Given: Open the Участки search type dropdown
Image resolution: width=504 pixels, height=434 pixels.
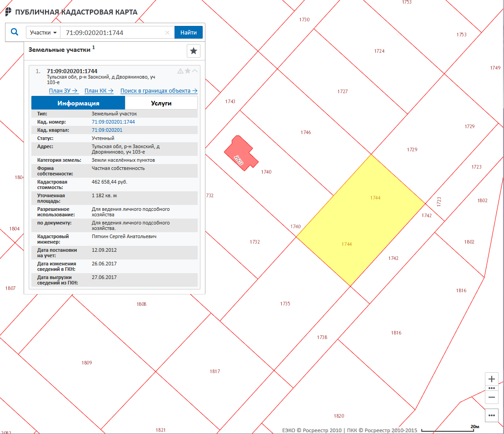Looking at the screenshot, I should click(44, 33).
